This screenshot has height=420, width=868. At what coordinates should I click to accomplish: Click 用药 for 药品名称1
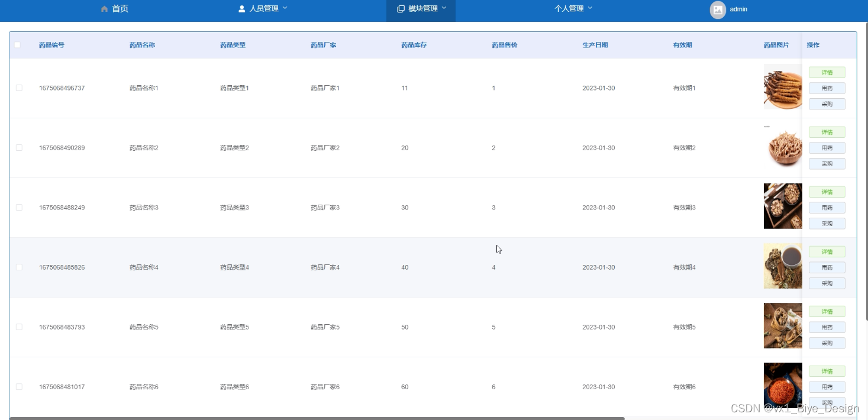(827, 89)
